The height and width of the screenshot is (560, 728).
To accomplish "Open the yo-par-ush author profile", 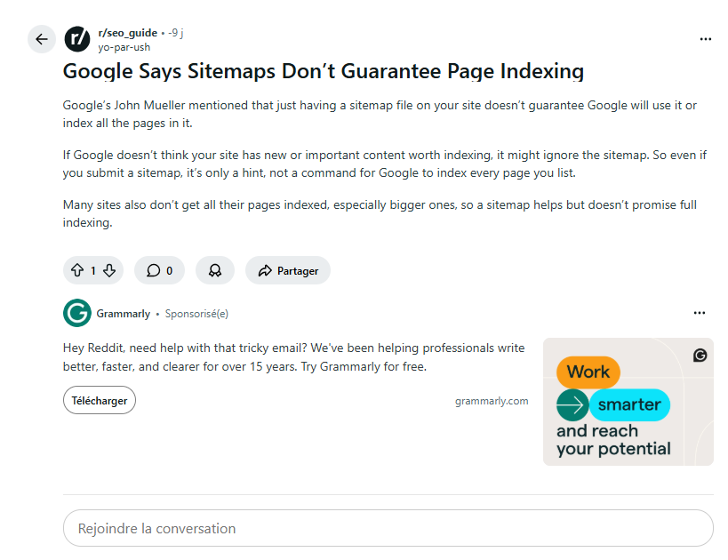I will point(124,47).
